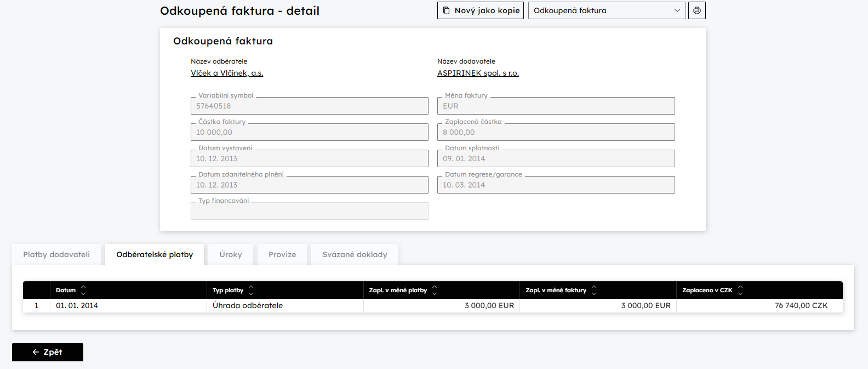
Task: Sort by Zaplaceno v CZK arrows
Action: pos(740,290)
